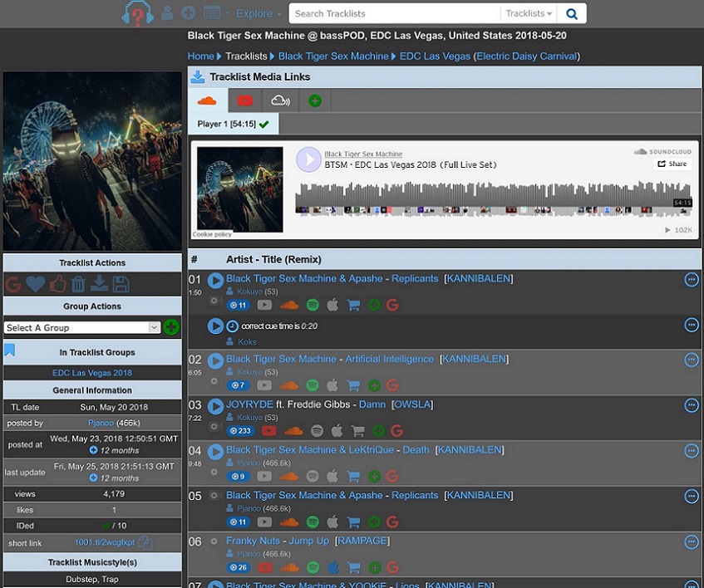Screen dimensions: 704x588
Task: Click the 7 views badge on track 02
Action: pos(238,385)
